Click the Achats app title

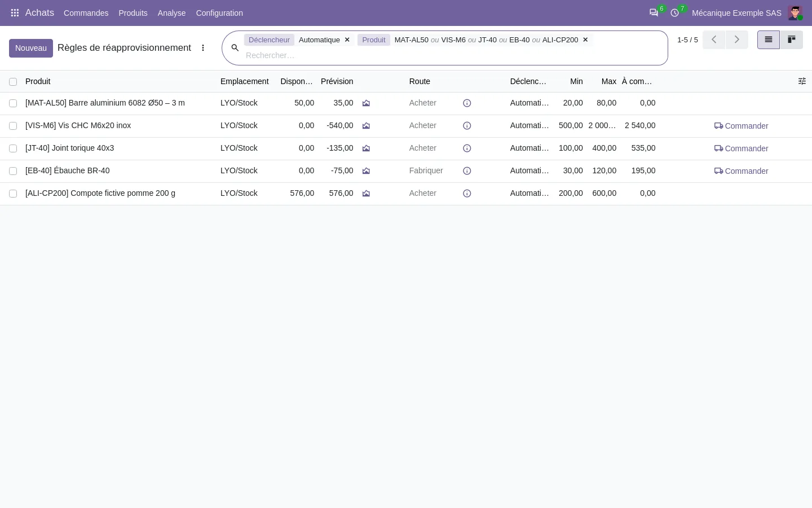coord(39,12)
